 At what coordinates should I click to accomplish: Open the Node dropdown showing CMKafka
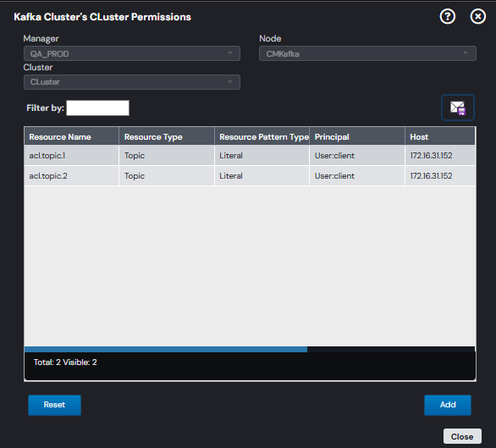[x=367, y=53]
